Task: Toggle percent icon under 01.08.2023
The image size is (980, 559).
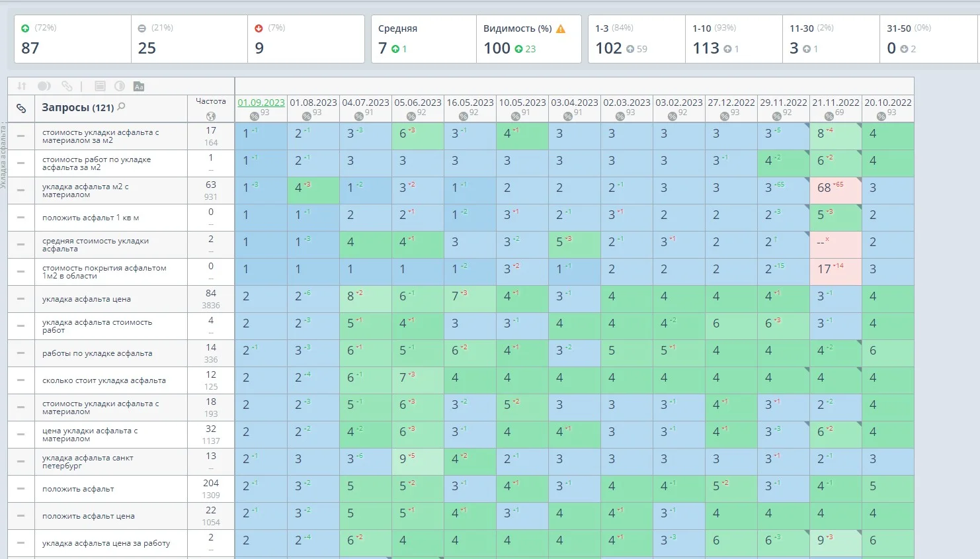Action: pyautogui.click(x=306, y=116)
